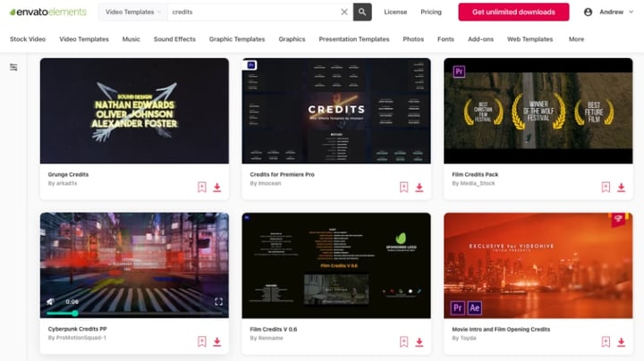The height and width of the screenshot is (361, 644).
Task: Open Cyberpunk Credits PP title link
Action: (x=77, y=329)
